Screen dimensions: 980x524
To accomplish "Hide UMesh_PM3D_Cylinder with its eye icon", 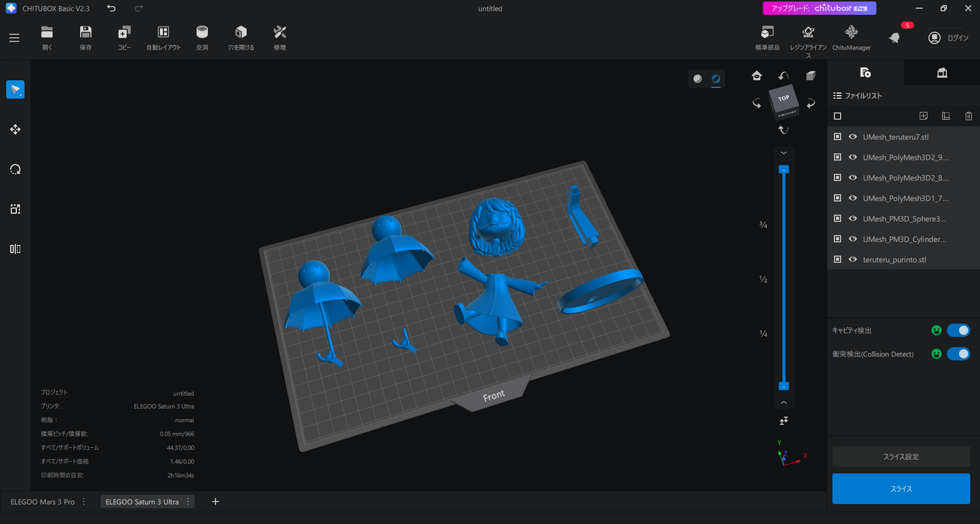I will (x=853, y=239).
